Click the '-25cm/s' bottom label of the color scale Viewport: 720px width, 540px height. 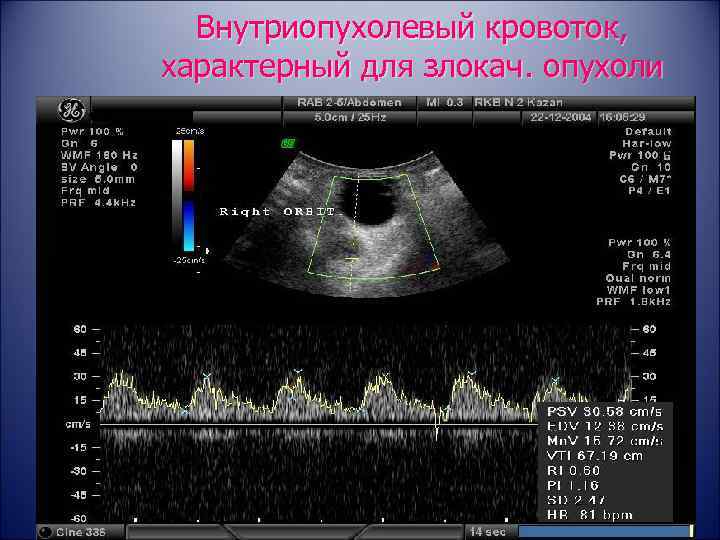tap(189, 260)
